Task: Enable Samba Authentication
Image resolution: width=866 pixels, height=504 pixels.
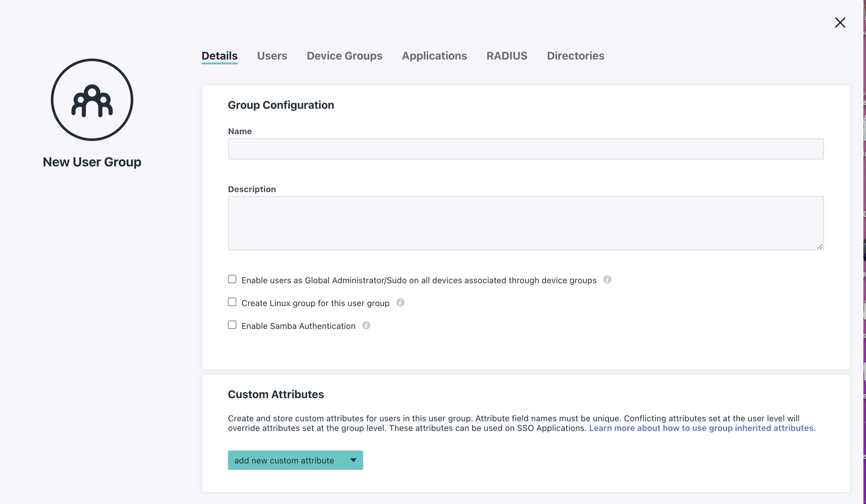Action: (232, 325)
